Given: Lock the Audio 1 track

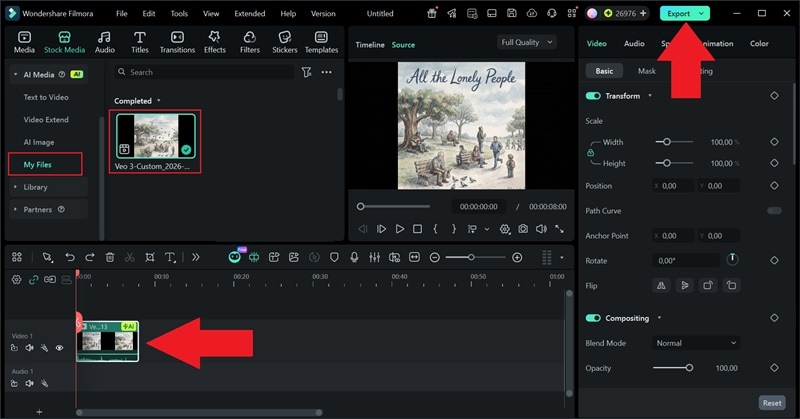Looking at the screenshot, I should pyautogui.click(x=14, y=383).
